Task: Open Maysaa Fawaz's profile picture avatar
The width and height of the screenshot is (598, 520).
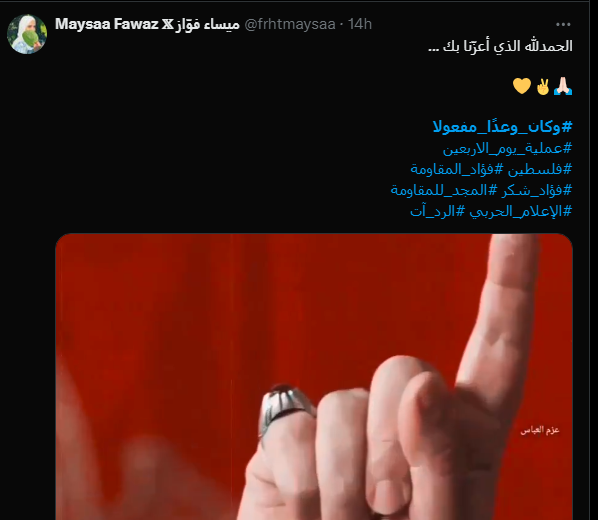Action: [x=27, y=34]
